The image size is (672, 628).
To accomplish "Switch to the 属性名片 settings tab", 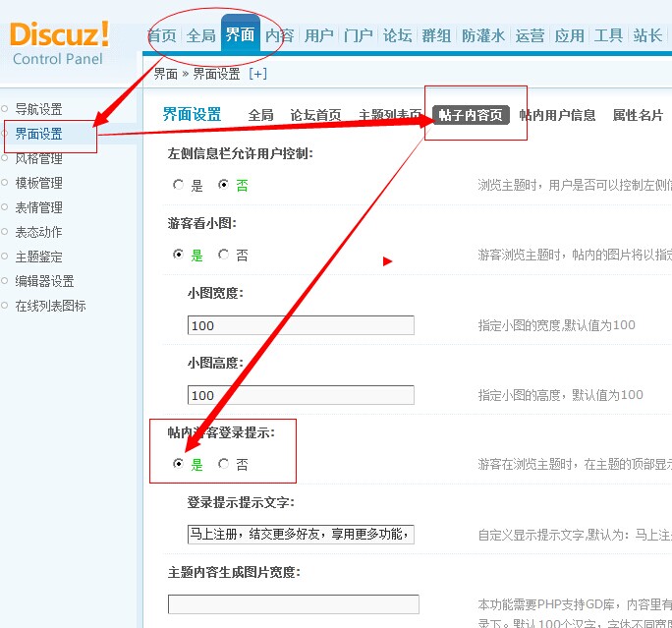I will [x=638, y=115].
